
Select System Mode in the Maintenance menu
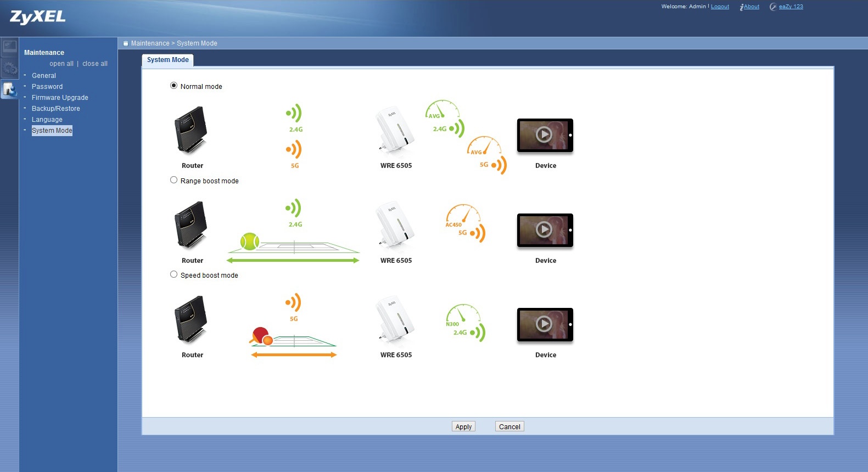coord(52,131)
